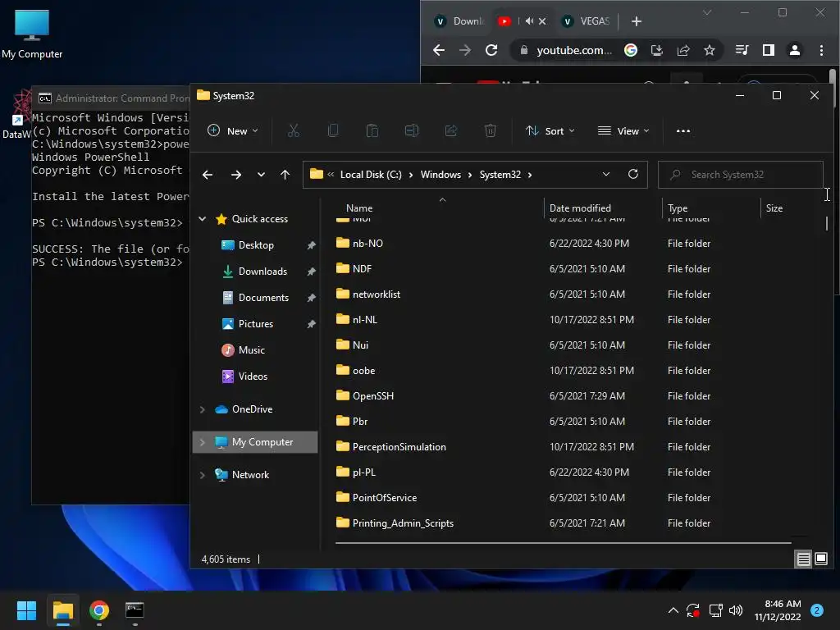Click the file list vertical scrollbar thumb

pyautogui.click(x=827, y=223)
